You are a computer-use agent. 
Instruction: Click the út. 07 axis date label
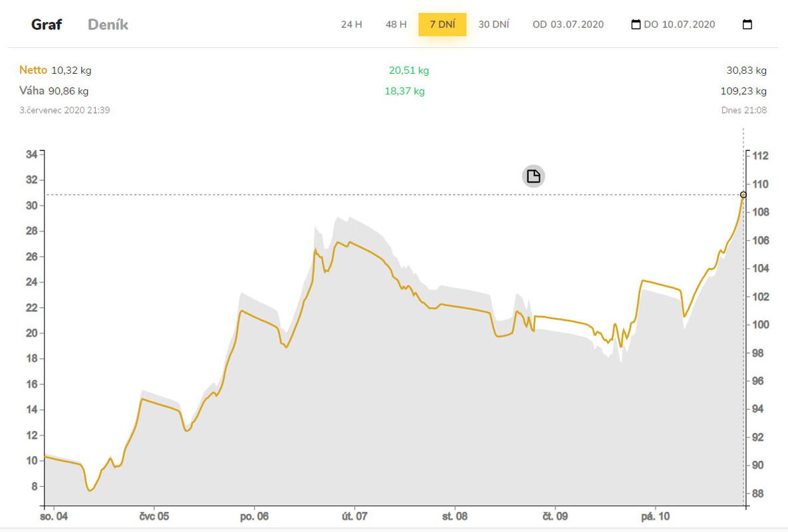coord(355,517)
